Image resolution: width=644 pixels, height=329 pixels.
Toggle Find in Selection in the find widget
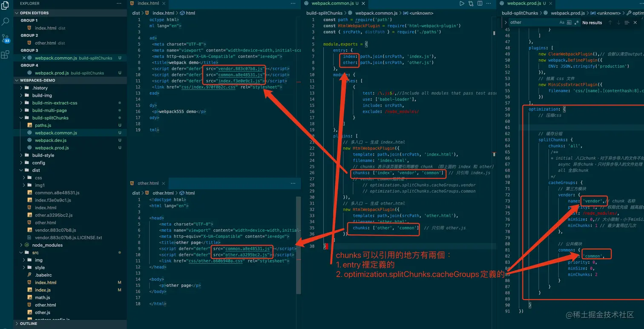coord(627,23)
